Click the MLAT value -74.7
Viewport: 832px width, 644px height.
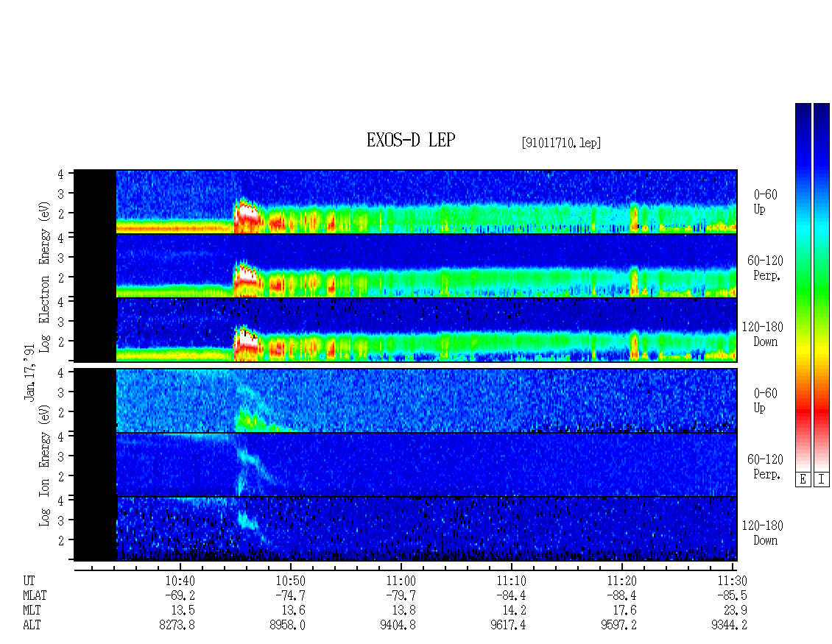tap(290, 595)
